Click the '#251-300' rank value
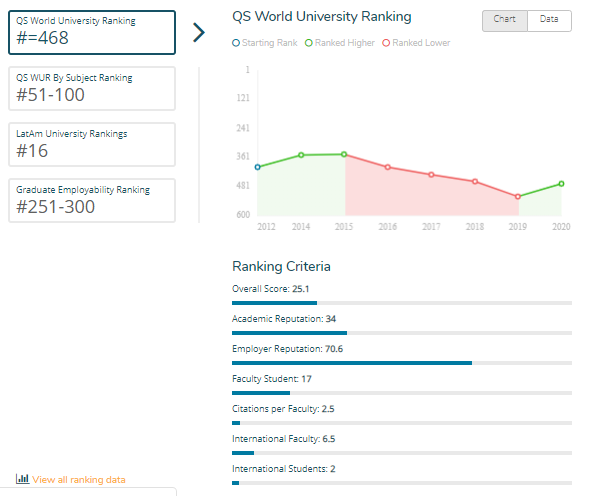Image resolution: width=589 pixels, height=496 pixels. pos(56,207)
